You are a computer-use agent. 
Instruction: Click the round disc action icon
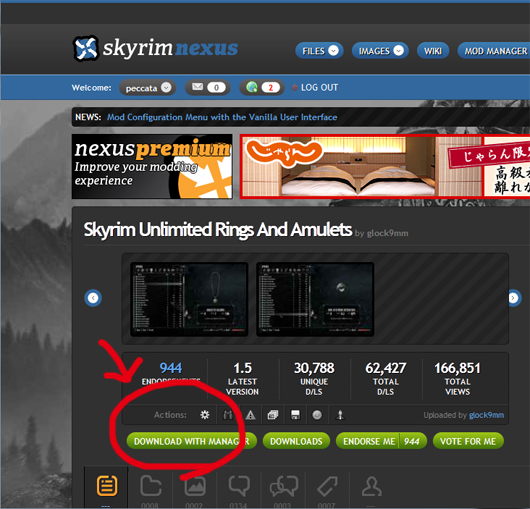pos(317,415)
